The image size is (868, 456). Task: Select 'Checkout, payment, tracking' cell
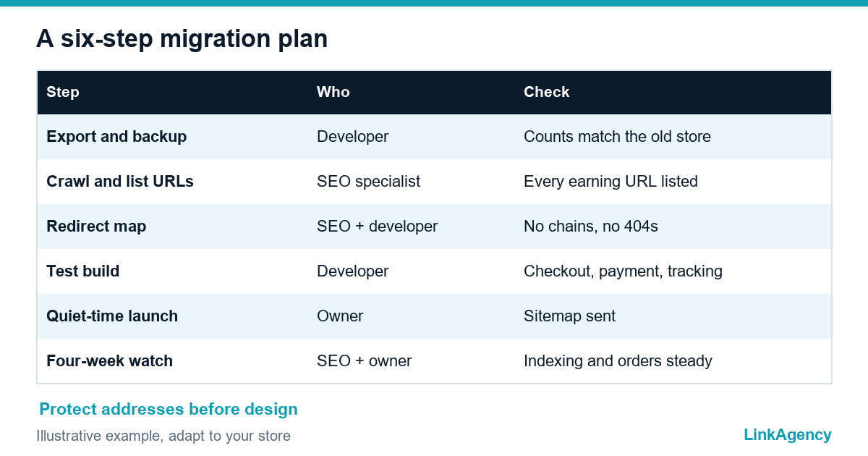[623, 271]
